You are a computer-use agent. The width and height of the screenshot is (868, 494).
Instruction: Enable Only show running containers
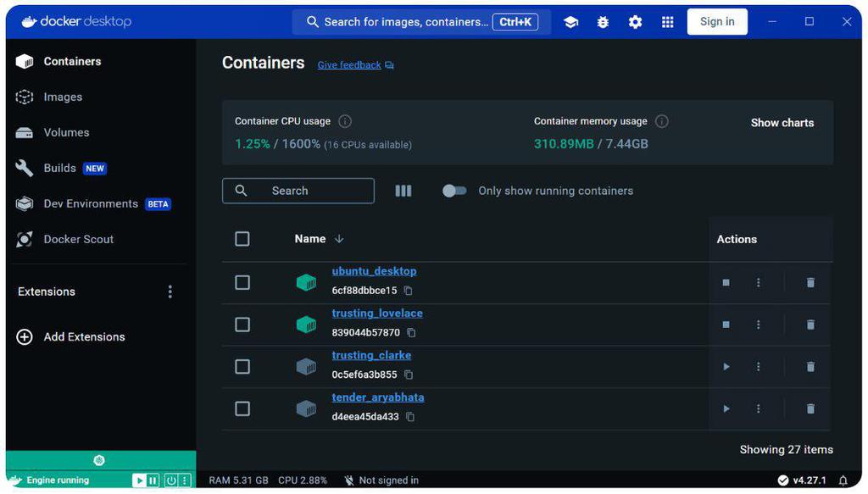454,191
